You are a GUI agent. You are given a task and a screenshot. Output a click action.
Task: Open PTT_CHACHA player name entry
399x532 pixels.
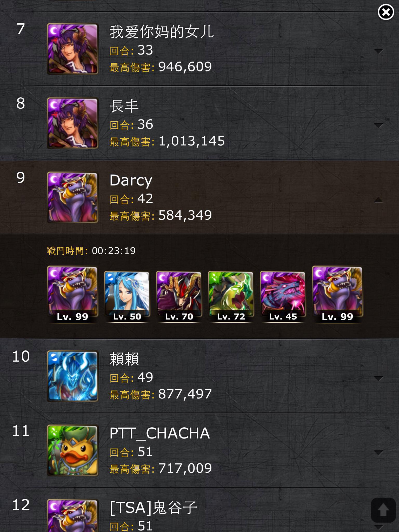(x=159, y=433)
